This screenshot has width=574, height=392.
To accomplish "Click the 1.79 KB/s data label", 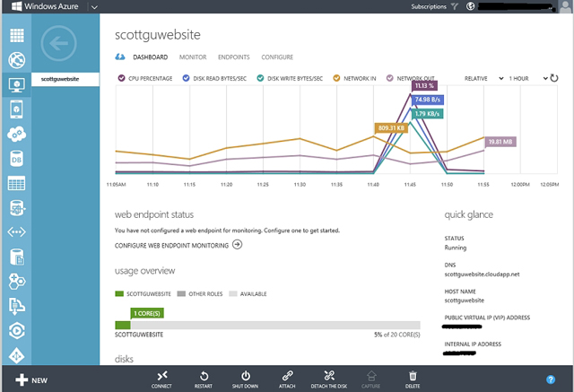I will click(x=427, y=114).
